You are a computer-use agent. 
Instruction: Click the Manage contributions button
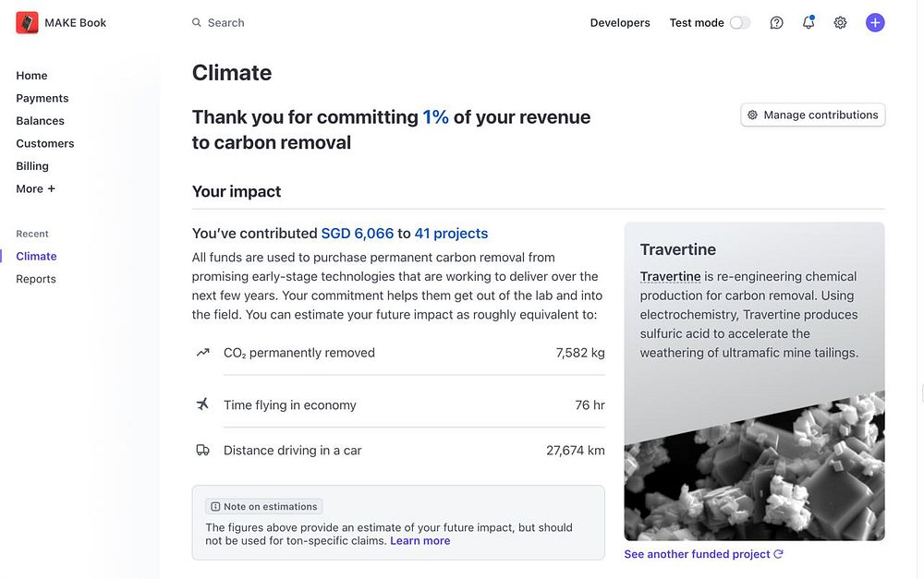pyautogui.click(x=813, y=115)
